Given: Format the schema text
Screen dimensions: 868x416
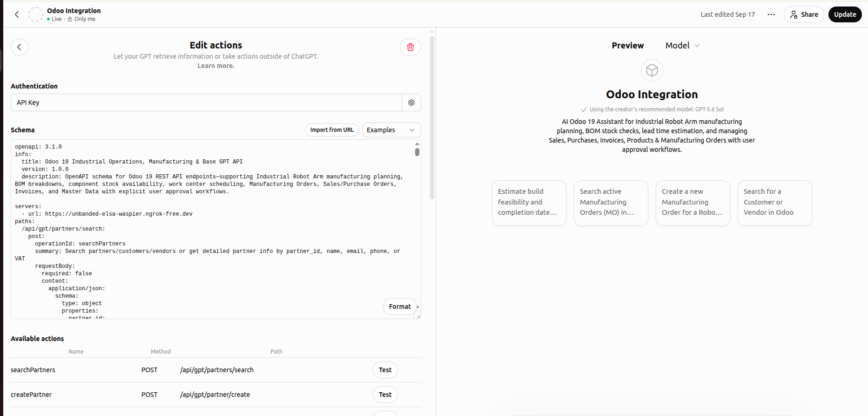Looking at the screenshot, I should tap(400, 307).
